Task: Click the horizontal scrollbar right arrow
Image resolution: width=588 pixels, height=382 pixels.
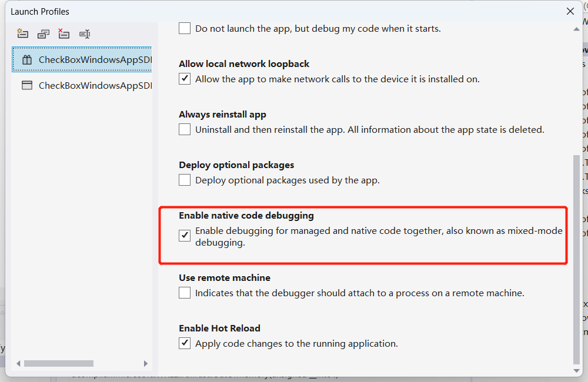Action: 146,363
